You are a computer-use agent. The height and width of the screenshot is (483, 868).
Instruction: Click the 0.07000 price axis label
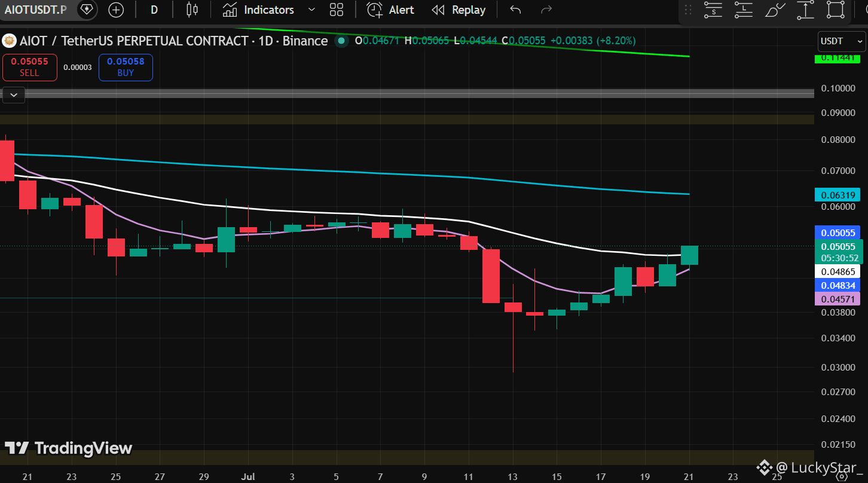(838, 171)
